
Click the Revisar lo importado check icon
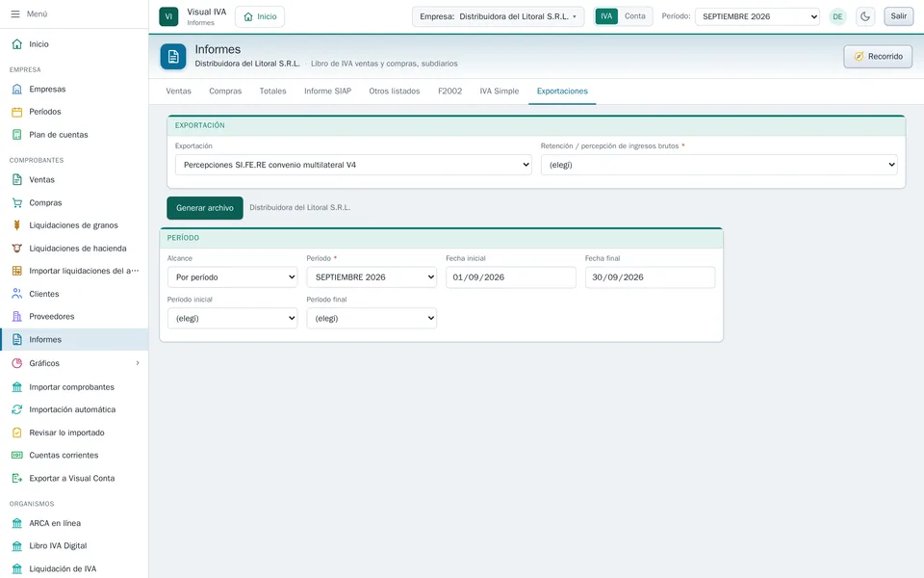coord(17,433)
